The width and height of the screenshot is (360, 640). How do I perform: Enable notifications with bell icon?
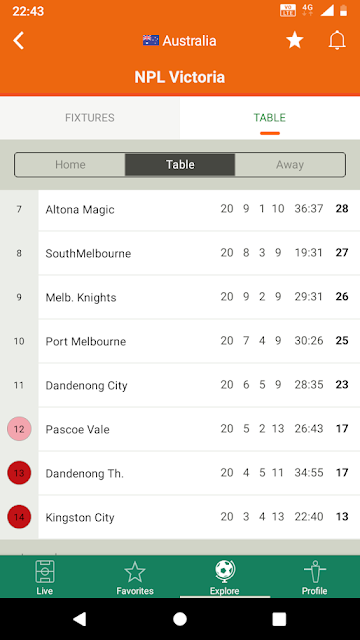(337, 40)
